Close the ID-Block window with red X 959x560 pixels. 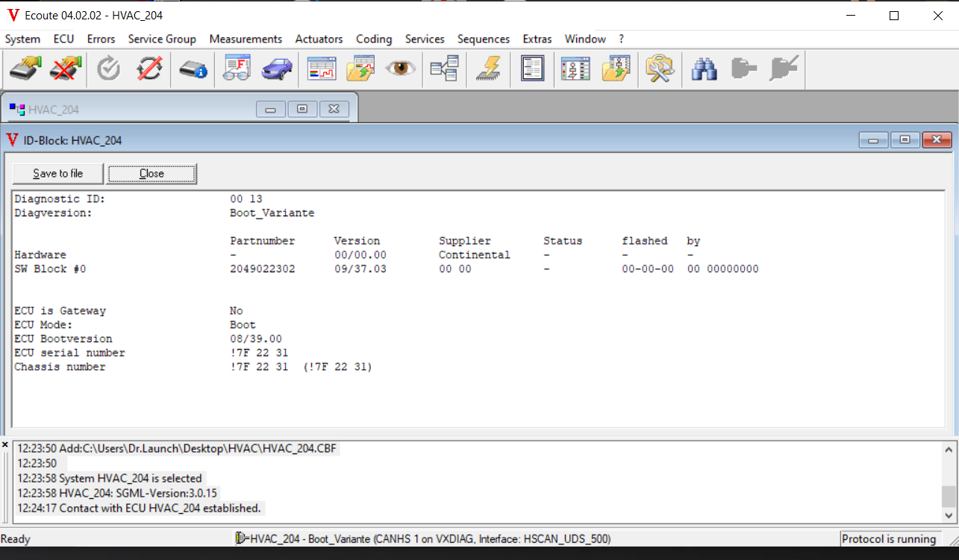(937, 140)
